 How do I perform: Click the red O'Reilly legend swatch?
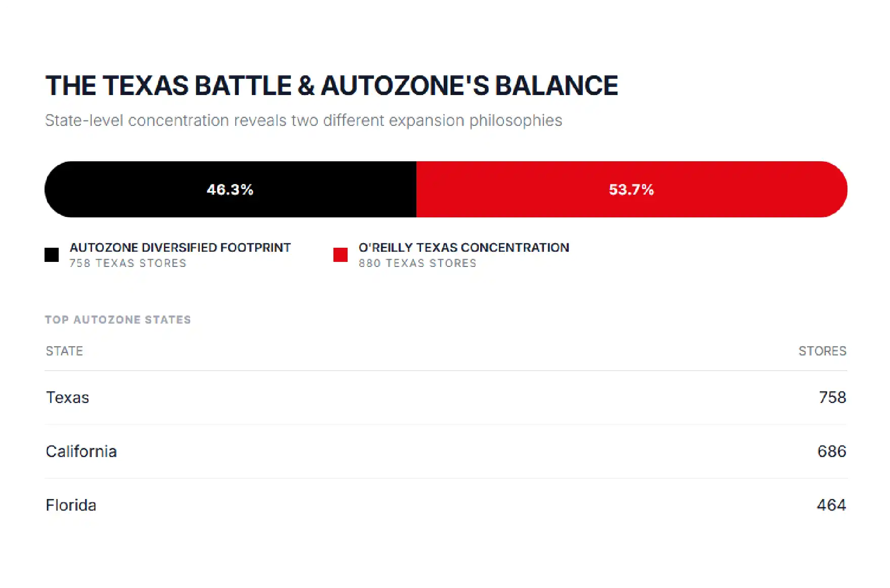coord(341,255)
